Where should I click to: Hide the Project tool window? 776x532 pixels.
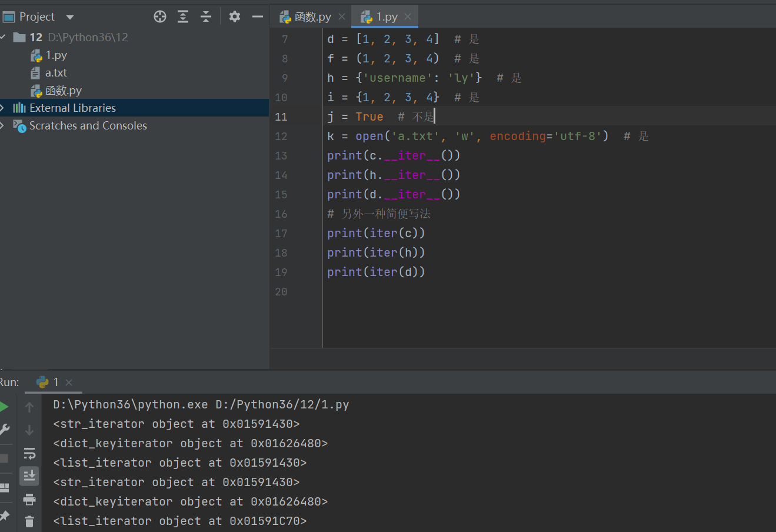point(257,16)
